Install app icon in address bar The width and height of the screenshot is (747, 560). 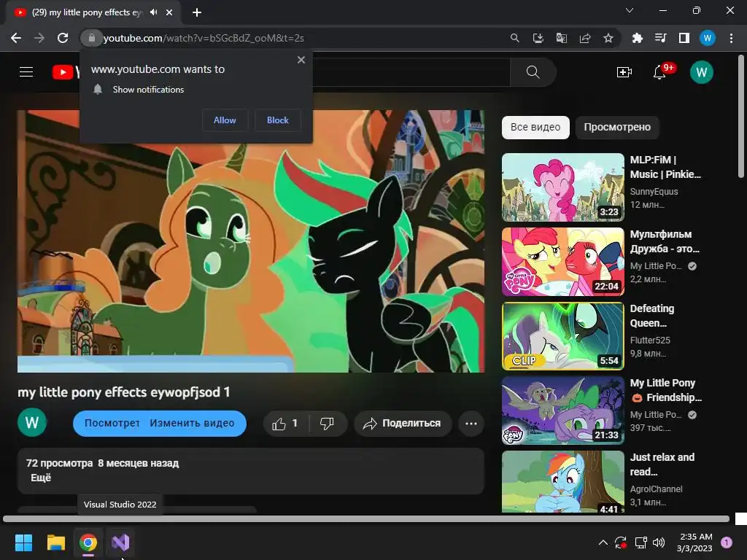coord(538,38)
